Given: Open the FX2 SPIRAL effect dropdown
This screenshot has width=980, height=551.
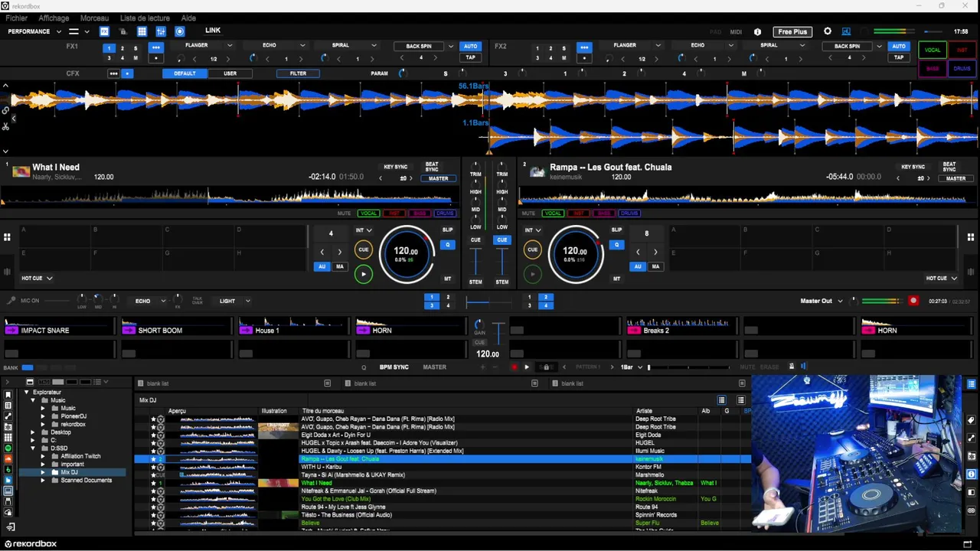Looking at the screenshot, I should pos(802,45).
